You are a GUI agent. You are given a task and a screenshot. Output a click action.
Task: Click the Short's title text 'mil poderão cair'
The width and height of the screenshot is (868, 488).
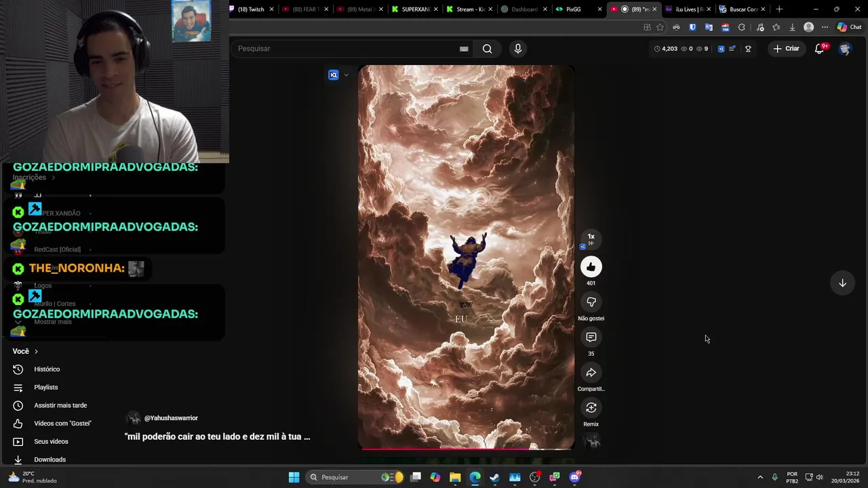(x=217, y=437)
